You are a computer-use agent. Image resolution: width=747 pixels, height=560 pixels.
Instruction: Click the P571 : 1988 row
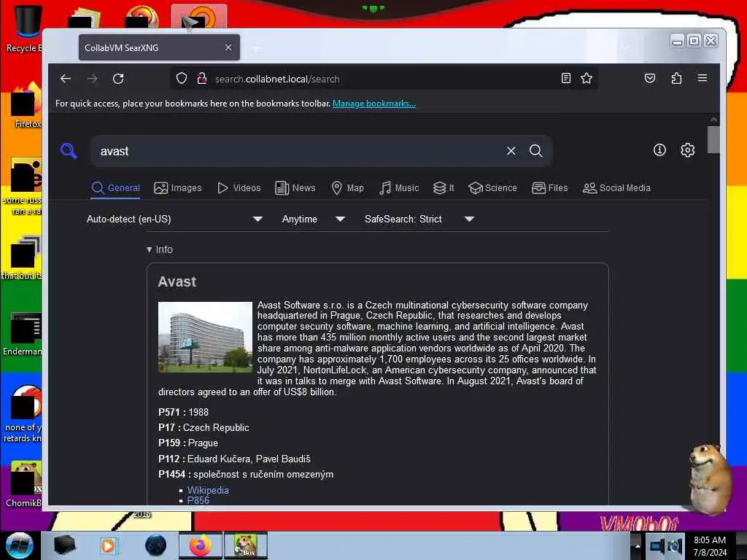[x=183, y=413]
